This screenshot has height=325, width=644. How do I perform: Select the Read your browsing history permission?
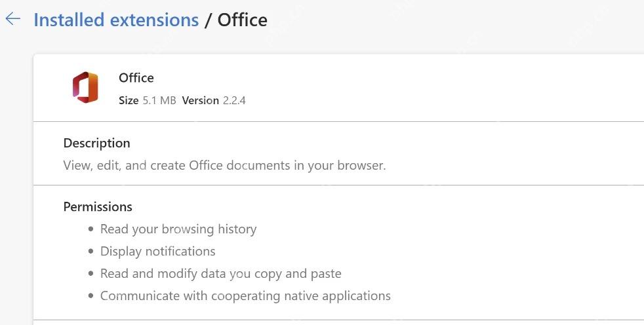178,229
